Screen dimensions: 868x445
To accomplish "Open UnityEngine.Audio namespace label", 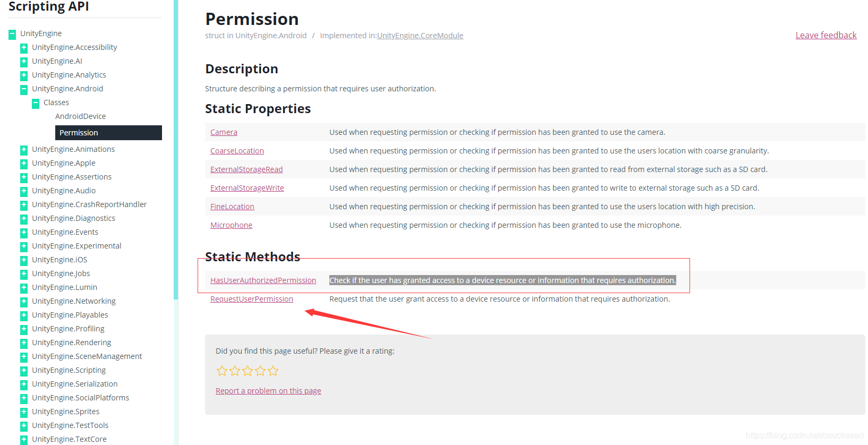I will (64, 191).
